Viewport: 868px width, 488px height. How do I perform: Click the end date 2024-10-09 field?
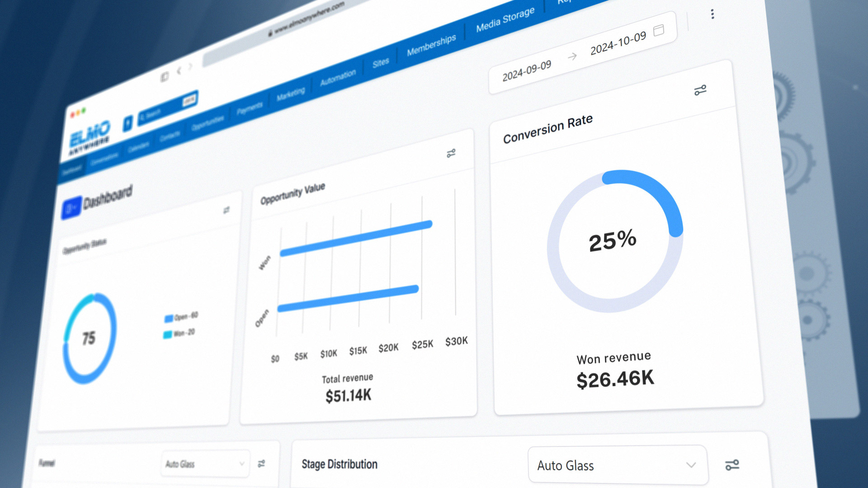click(x=618, y=43)
